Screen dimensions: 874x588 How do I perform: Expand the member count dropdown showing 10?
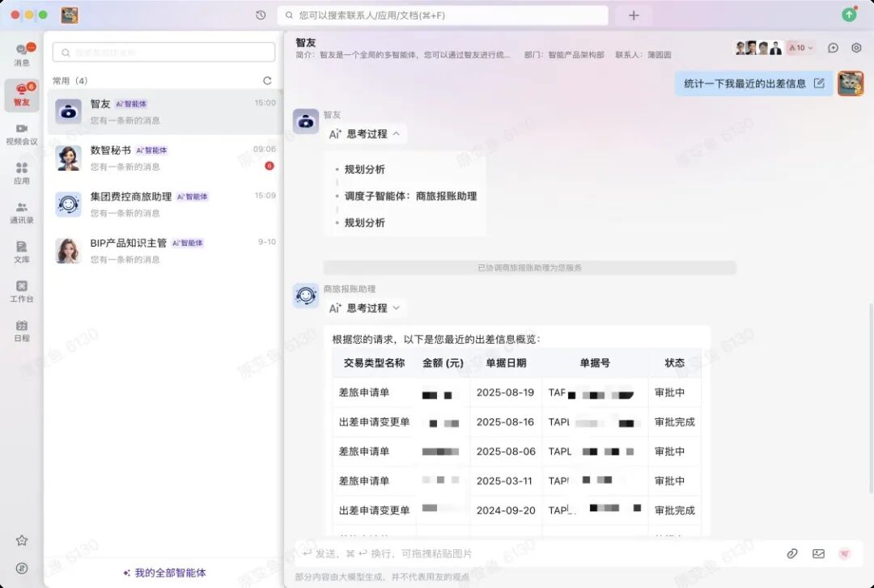[x=801, y=48]
